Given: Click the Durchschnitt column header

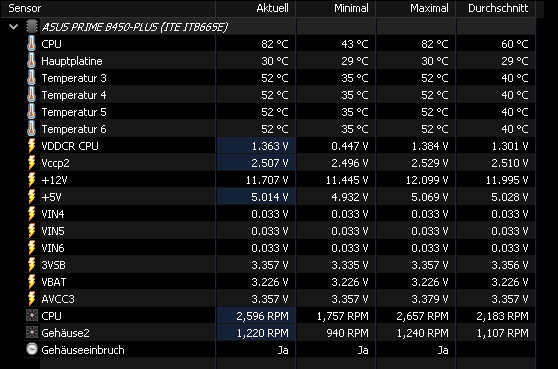Looking at the screenshot, I should 496,8.
